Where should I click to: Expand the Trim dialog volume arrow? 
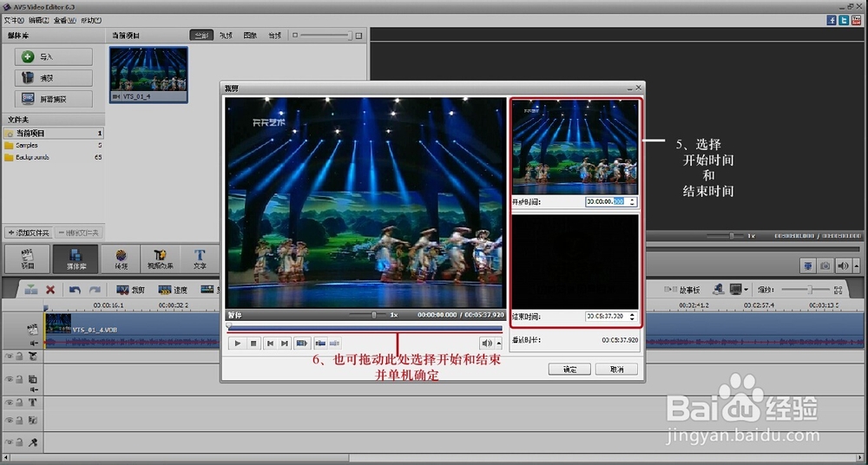click(499, 344)
